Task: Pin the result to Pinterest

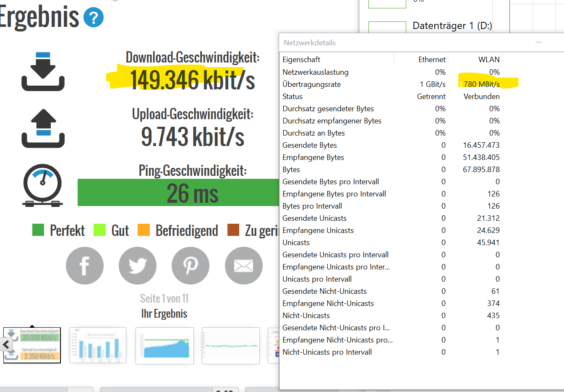Action: point(190,265)
